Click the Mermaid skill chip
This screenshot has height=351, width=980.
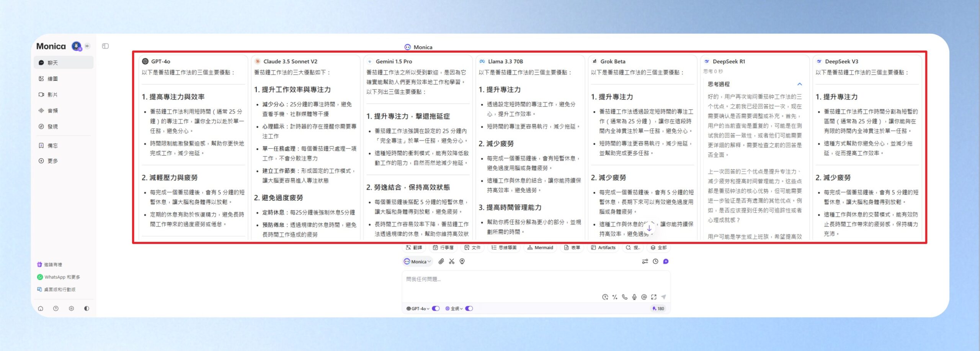click(540, 248)
